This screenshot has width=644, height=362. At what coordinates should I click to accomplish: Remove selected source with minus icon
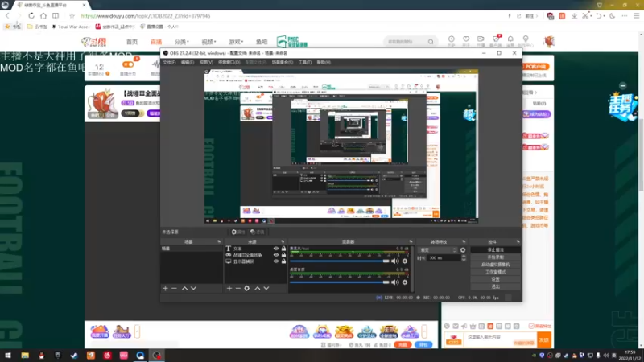237,289
